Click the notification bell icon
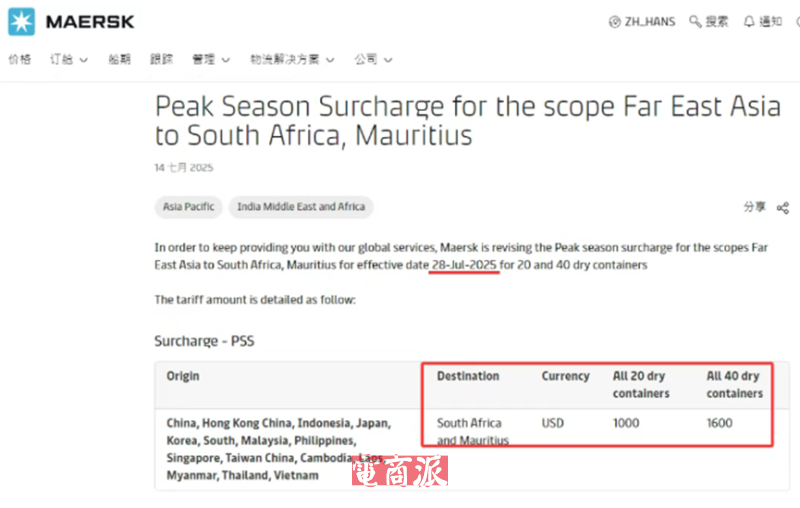Screen dimensions: 800x508 tap(748, 21)
